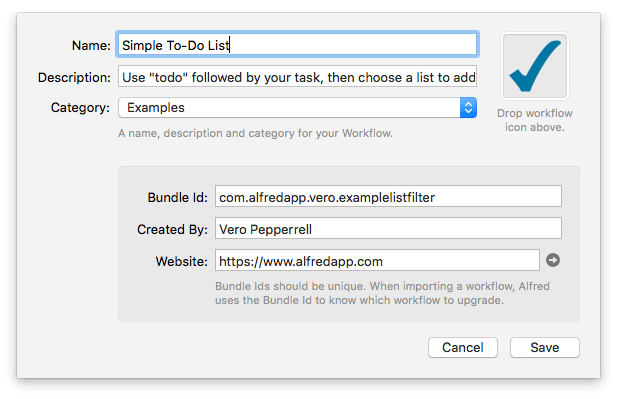Click the 'Drop workflow icon above.' hint
This screenshot has width=617, height=399.
(535, 120)
